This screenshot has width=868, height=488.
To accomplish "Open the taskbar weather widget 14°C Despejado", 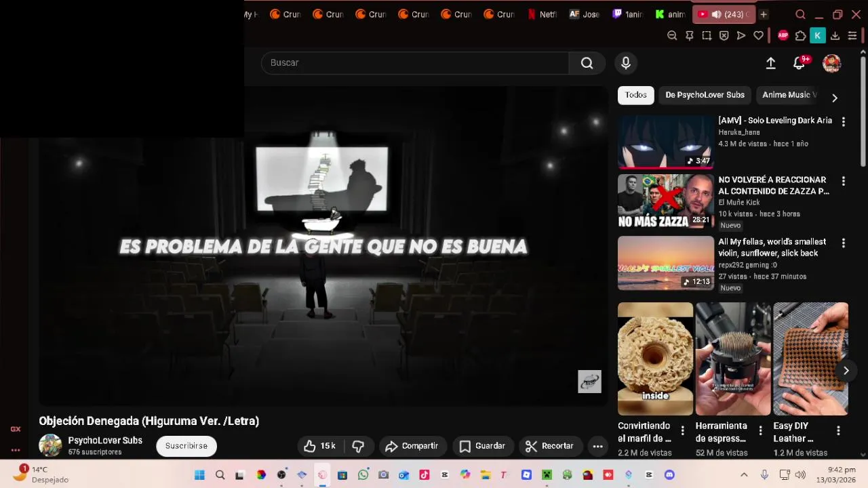I will [x=41, y=474].
